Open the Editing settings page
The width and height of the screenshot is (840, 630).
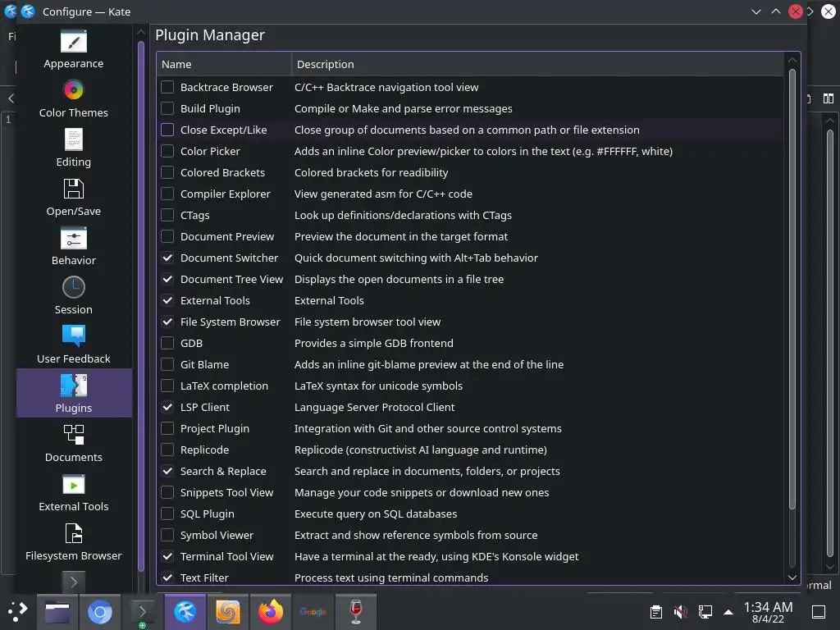(x=73, y=148)
